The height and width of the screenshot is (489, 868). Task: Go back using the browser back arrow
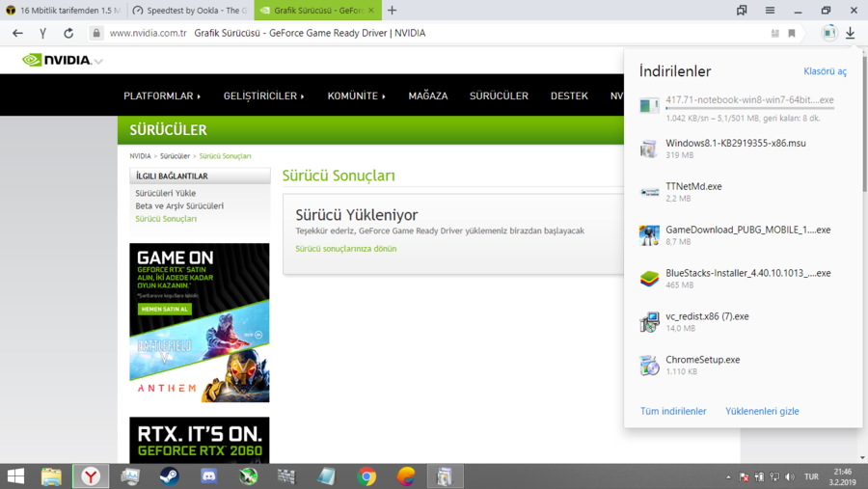[17, 33]
